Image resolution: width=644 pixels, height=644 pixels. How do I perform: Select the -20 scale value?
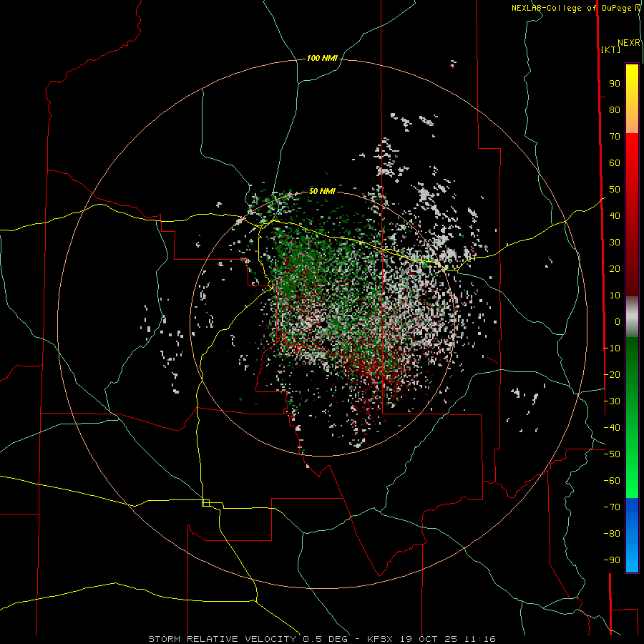point(612,374)
